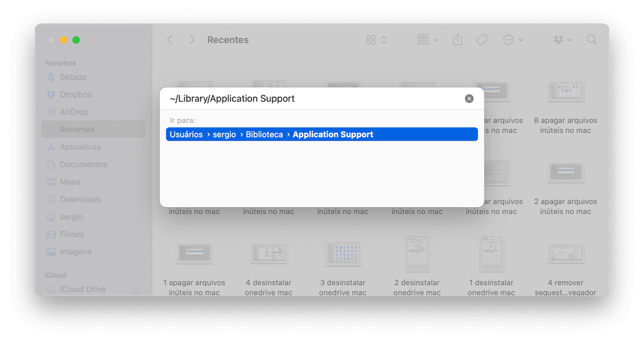Viewport: 644px width, 342px height.
Task: Click the tag icon in toolbar
Action: 482,40
